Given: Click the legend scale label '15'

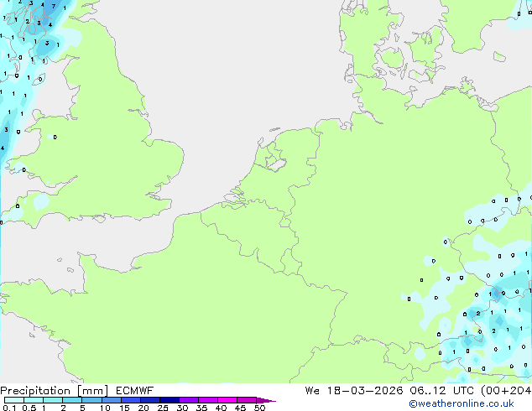Looking at the screenshot, I should pyautogui.click(x=124, y=408).
